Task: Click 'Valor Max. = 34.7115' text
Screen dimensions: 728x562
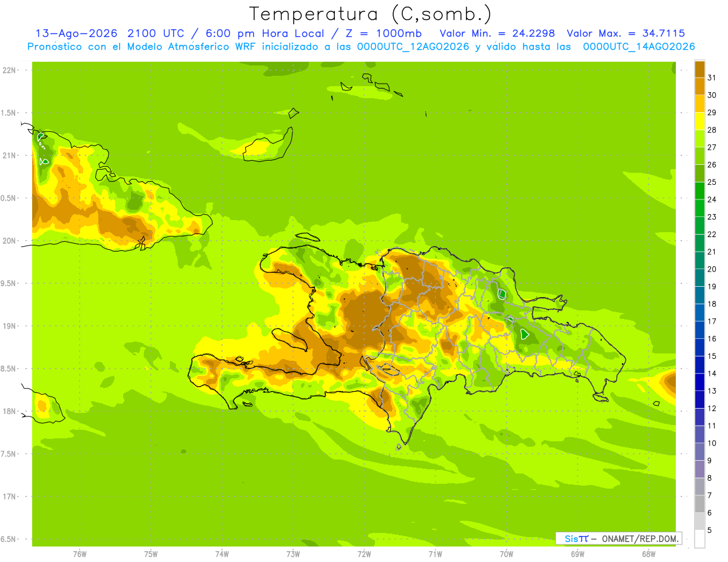Action: (x=625, y=33)
